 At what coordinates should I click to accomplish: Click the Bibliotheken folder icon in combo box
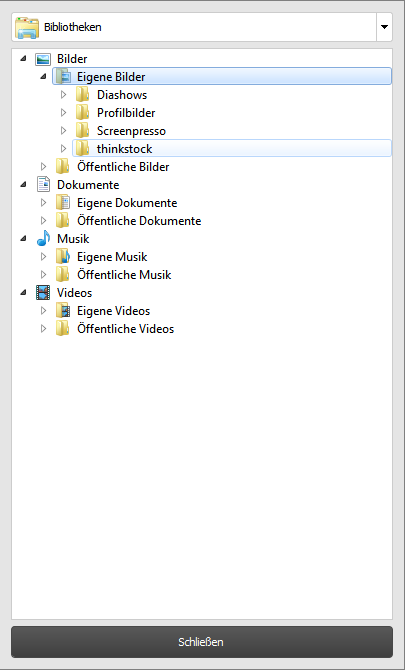point(27,27)
